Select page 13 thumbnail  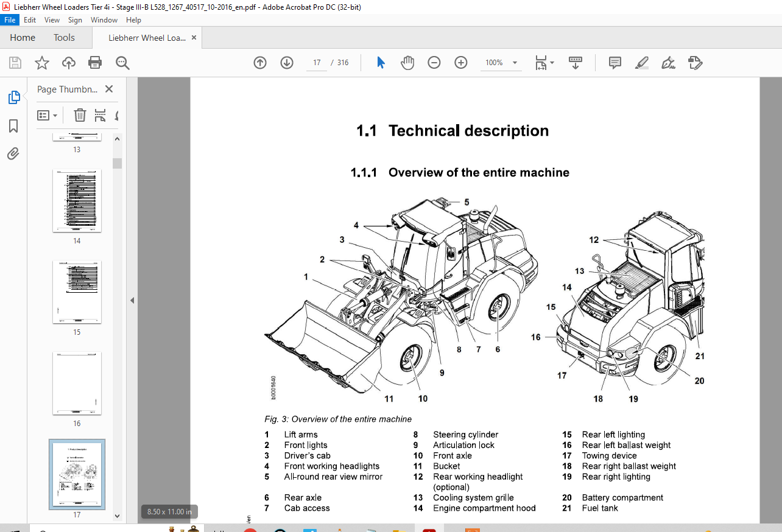[x=77, y=137]
